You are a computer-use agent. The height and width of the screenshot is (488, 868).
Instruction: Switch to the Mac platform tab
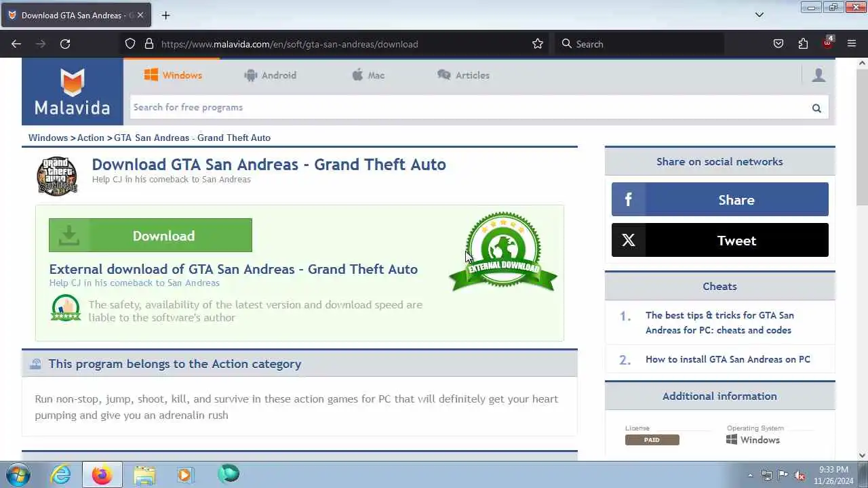click(x=368, y=75)
